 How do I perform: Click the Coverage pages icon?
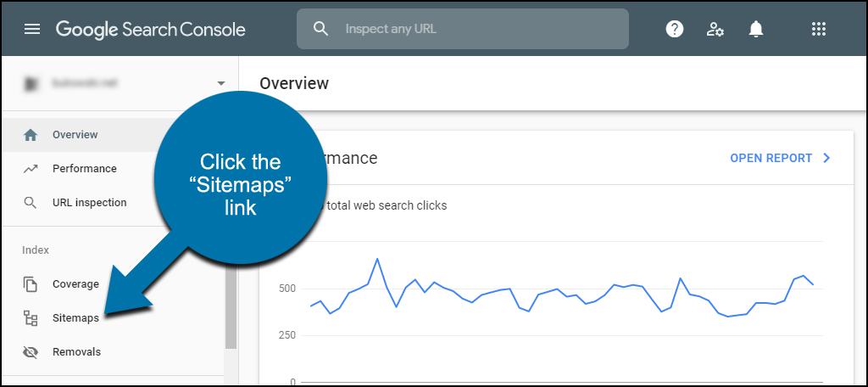pyautogui.click(x=31, y=283)
